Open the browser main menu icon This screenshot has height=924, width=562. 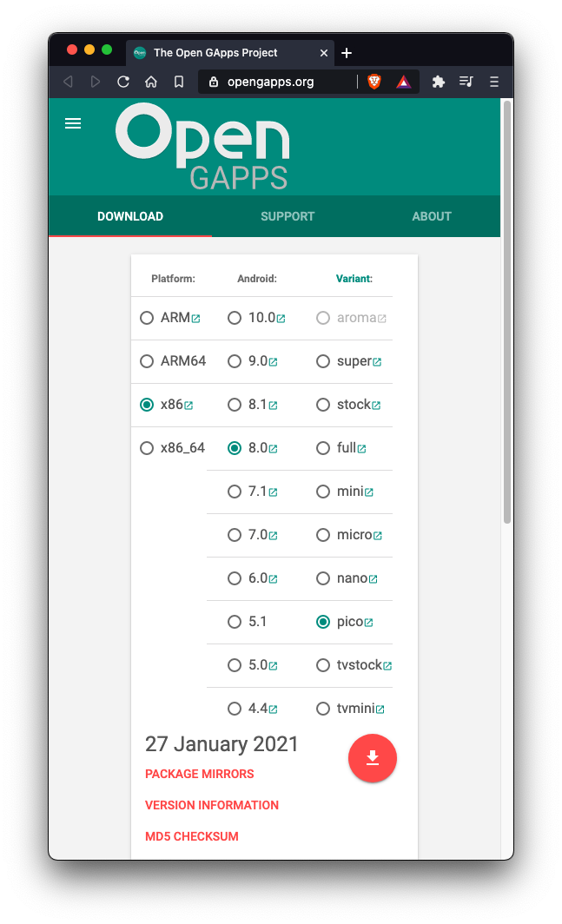click(494, 82)
